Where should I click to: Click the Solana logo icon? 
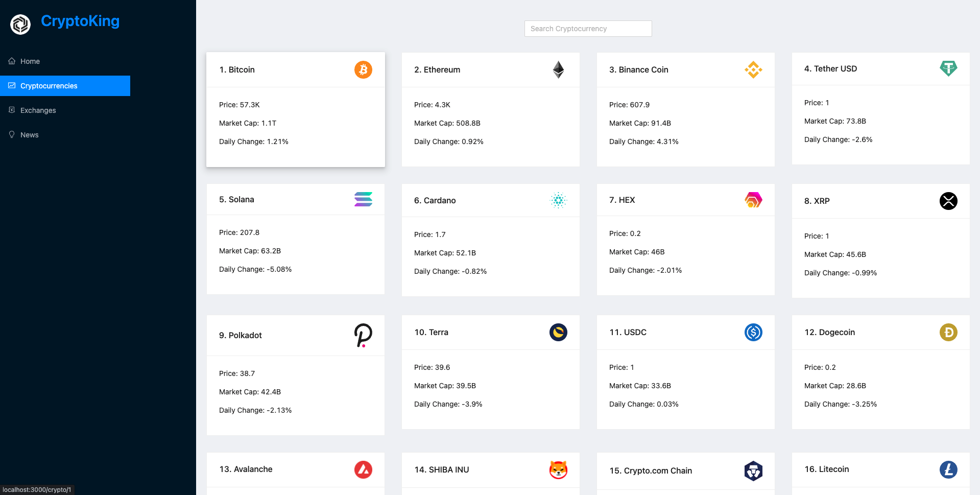pos(363,199)
